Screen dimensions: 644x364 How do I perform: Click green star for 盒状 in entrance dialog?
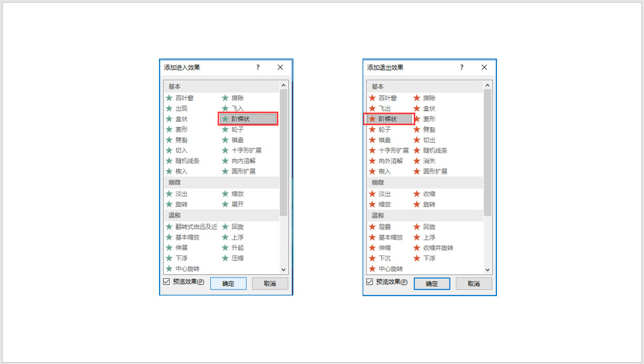click(x=169, y=118)
